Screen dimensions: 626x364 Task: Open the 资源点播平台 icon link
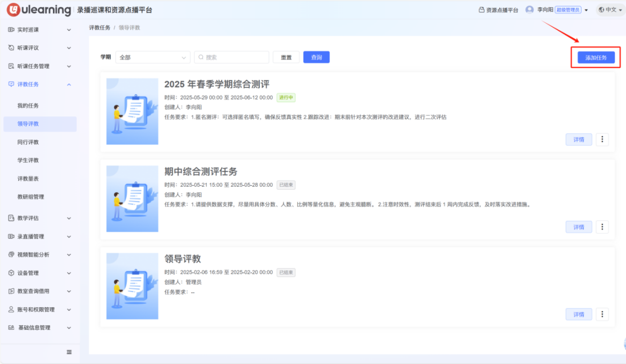click(482, 10)
